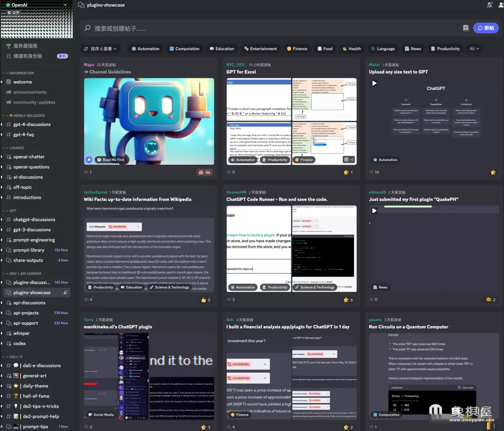Click the search magnifier icon in post bar
This screenshot has width=504, height=431.
click(x=87, y=28)
